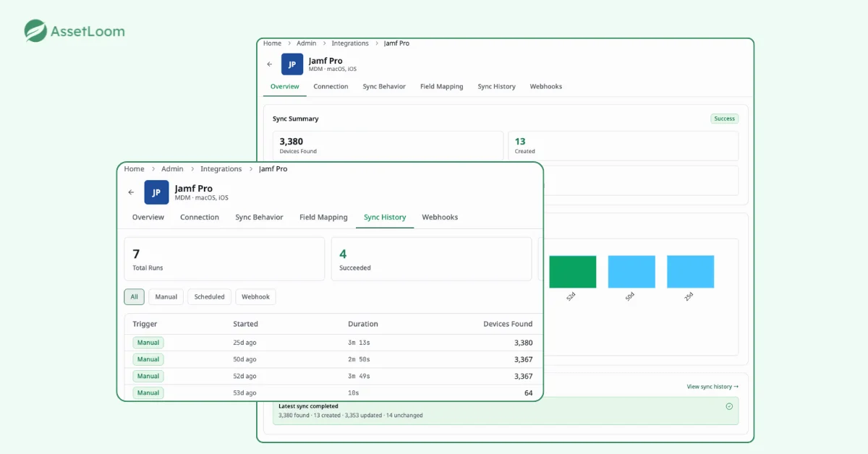Click back arrow in Overview window

[x=270, y=64]
